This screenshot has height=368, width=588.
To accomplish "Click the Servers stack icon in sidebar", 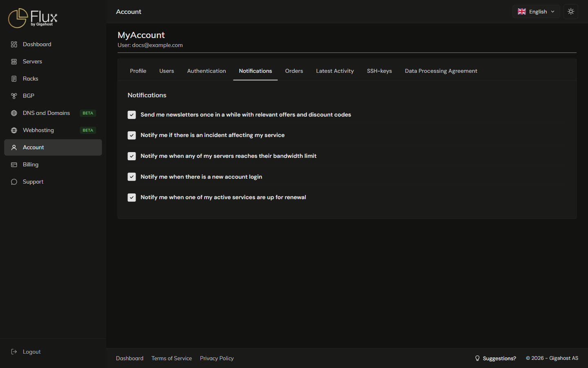I will 14,62.
